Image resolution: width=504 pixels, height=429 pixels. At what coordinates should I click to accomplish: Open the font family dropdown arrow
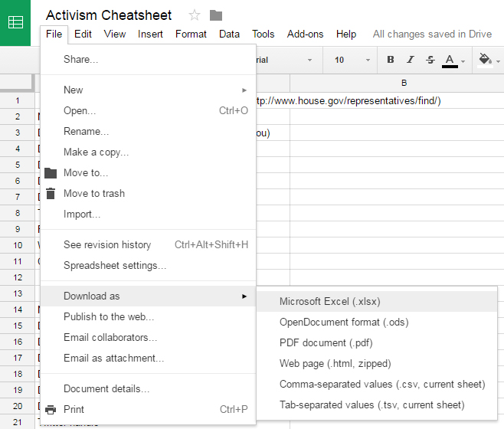point(309,60)
